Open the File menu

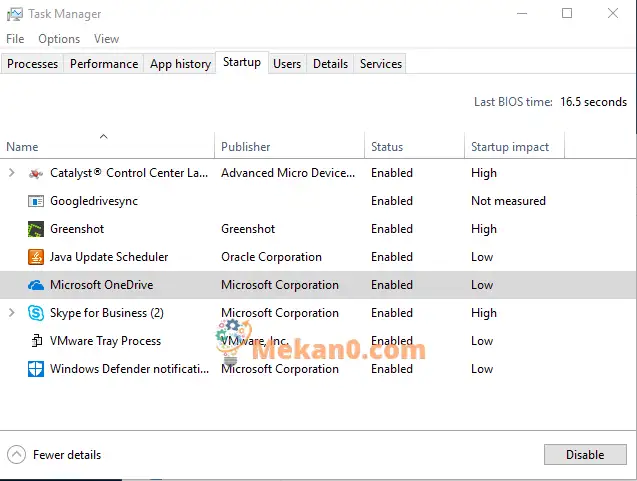[x=15, y=39]
